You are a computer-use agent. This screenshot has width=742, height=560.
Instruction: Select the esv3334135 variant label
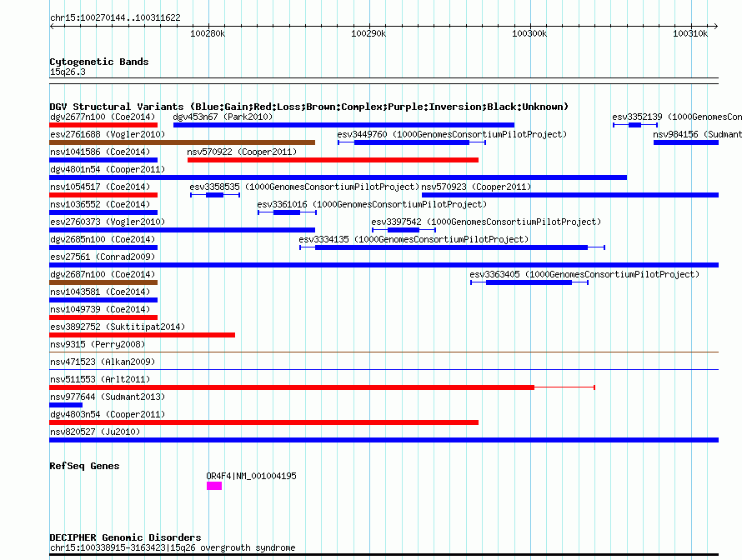pyautogui.click(x=414, y=239)
